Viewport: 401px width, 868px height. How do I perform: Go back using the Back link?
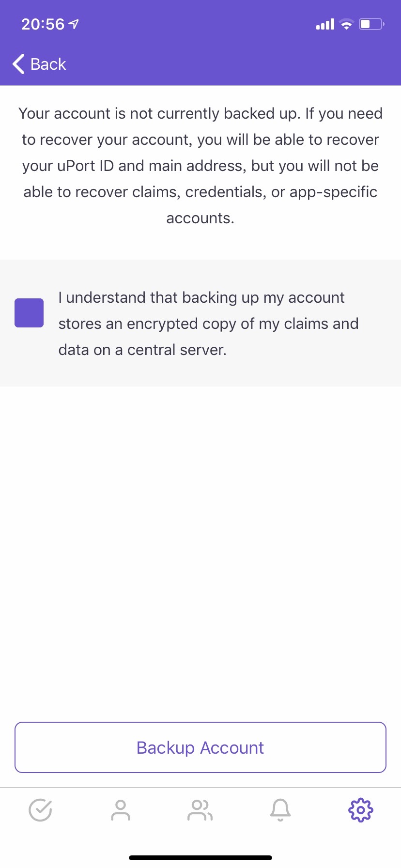coord(48,63)
